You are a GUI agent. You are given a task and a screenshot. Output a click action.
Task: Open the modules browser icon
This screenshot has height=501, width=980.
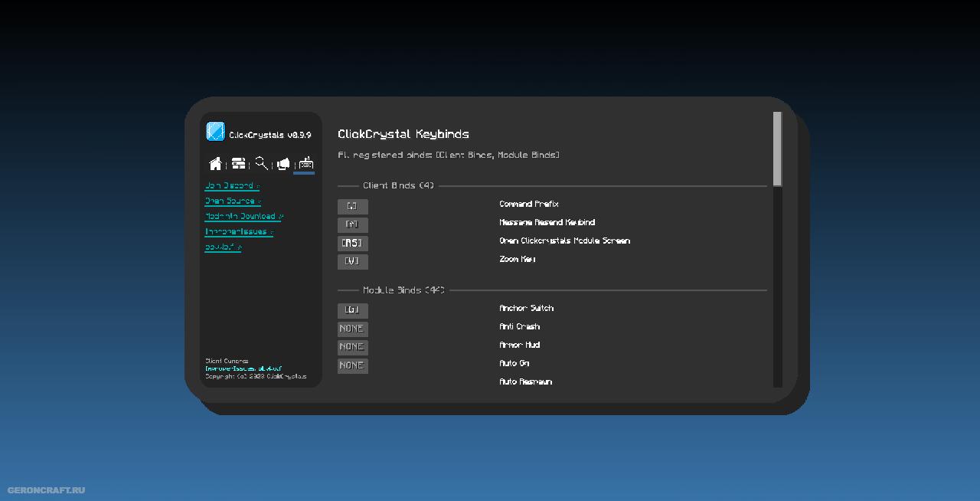(239, 164)
